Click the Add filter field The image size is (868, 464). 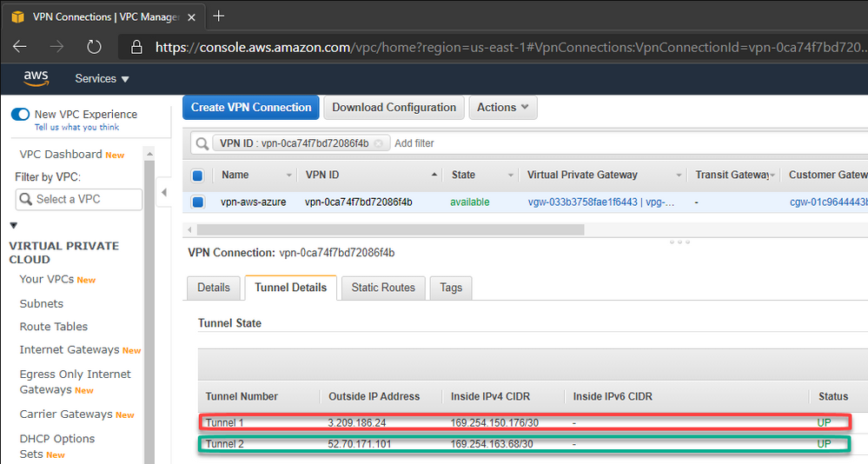414,143
